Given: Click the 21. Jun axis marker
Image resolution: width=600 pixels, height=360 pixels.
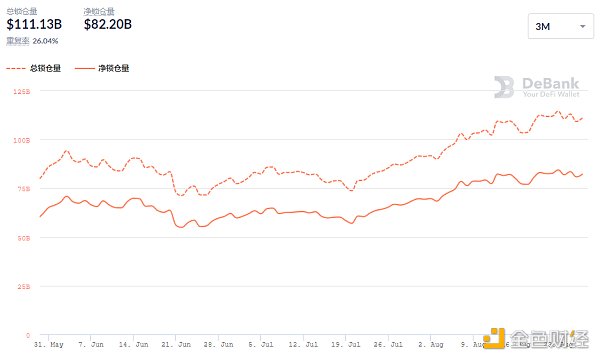Looking at the screenshot, I should pos(176,344).
